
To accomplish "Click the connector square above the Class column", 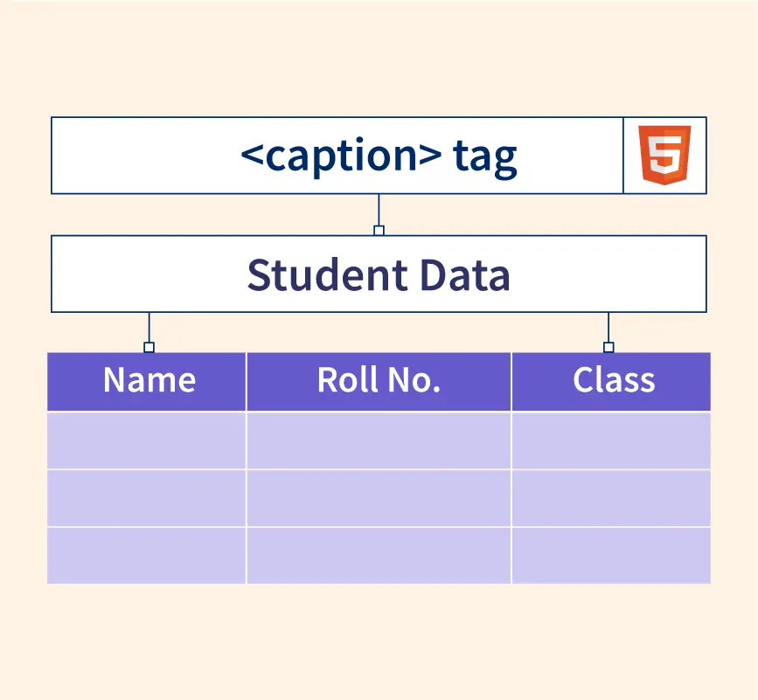I will click(608, 348).
